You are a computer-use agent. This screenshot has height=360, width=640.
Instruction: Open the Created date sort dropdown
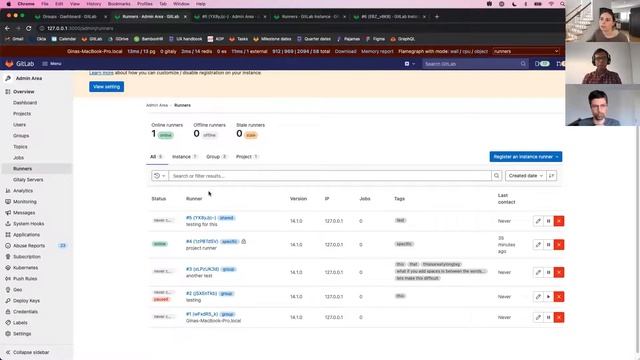point(526,176)
